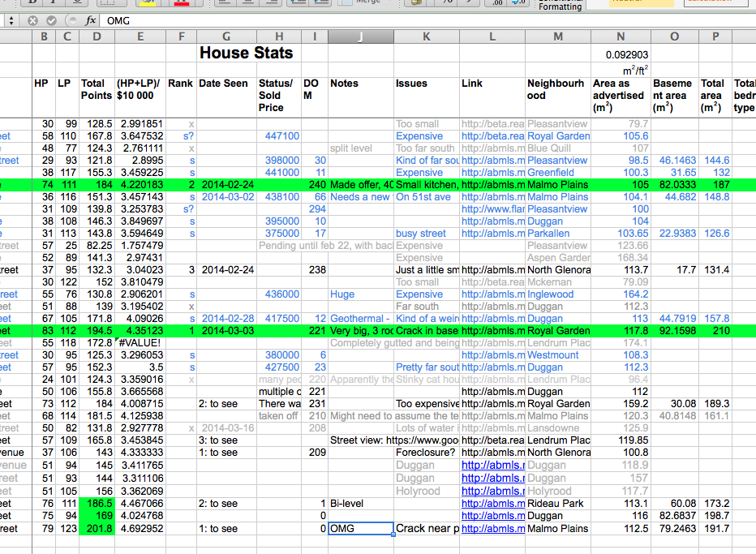The height and width of the screenshot is (554, 756).
Task: Select column O header
Action: [x=675, y=37]
